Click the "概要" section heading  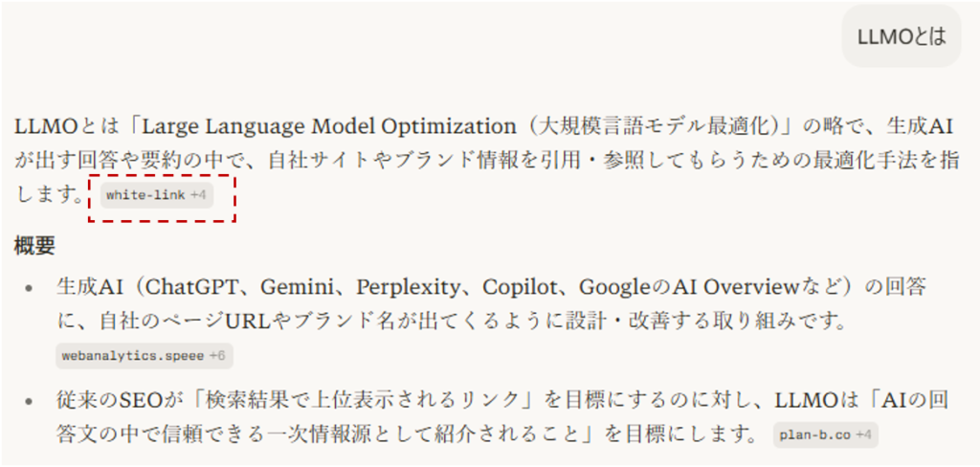[34, 246]
